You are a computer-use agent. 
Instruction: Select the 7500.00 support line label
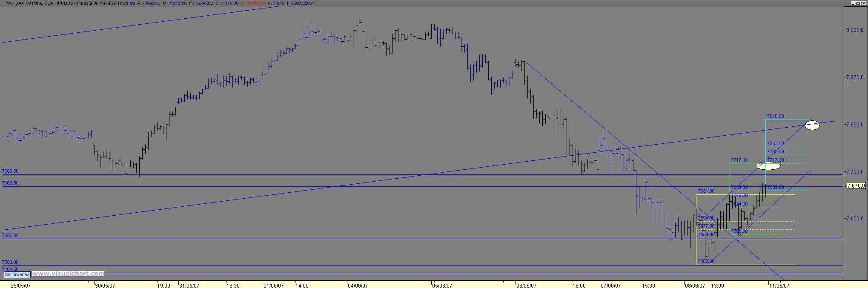pos(10,262)
